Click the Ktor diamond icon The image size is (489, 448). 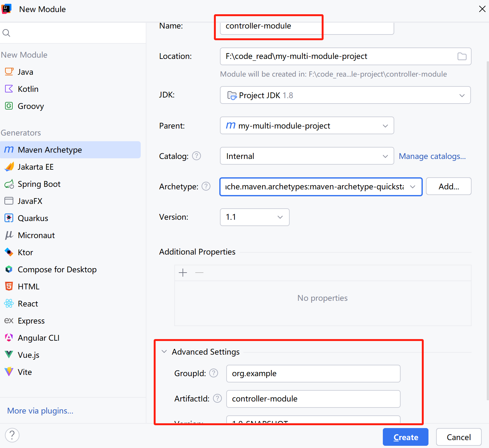pos(9,252)
